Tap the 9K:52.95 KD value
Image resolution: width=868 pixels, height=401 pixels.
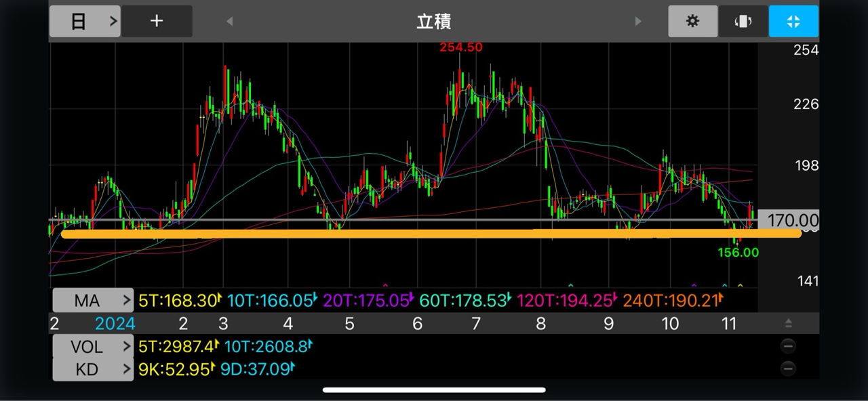(178, 369)
